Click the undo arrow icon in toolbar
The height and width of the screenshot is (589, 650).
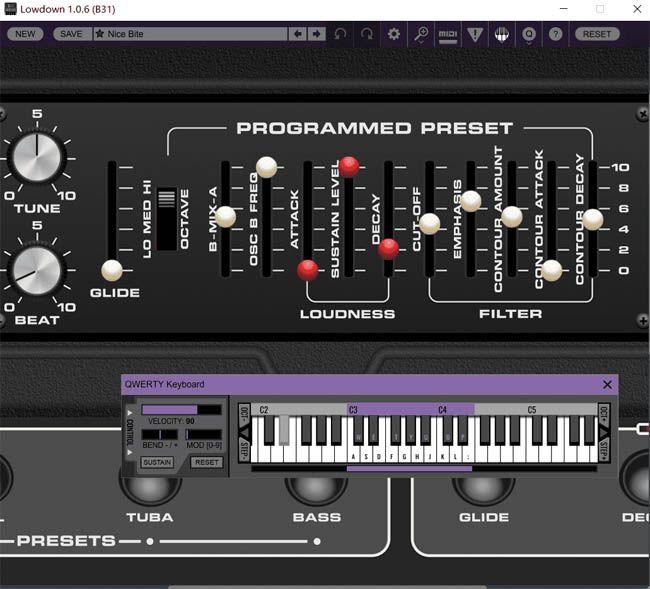(340, 34)
